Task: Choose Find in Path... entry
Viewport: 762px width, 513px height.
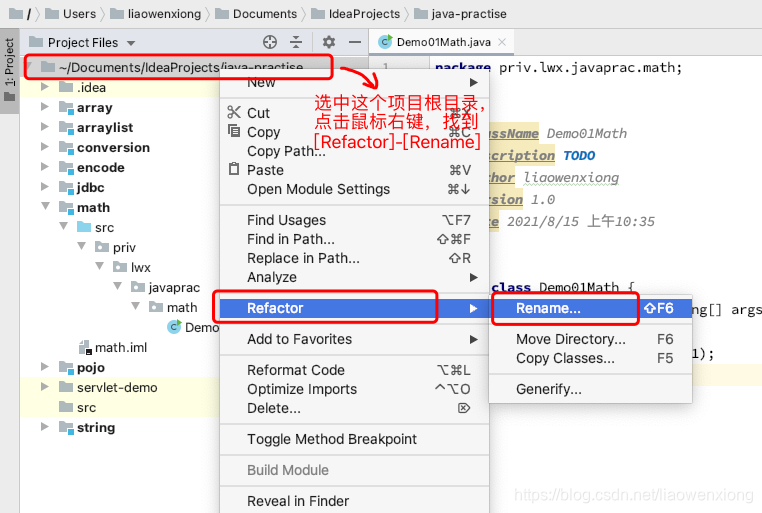Action: coord(354,239)
